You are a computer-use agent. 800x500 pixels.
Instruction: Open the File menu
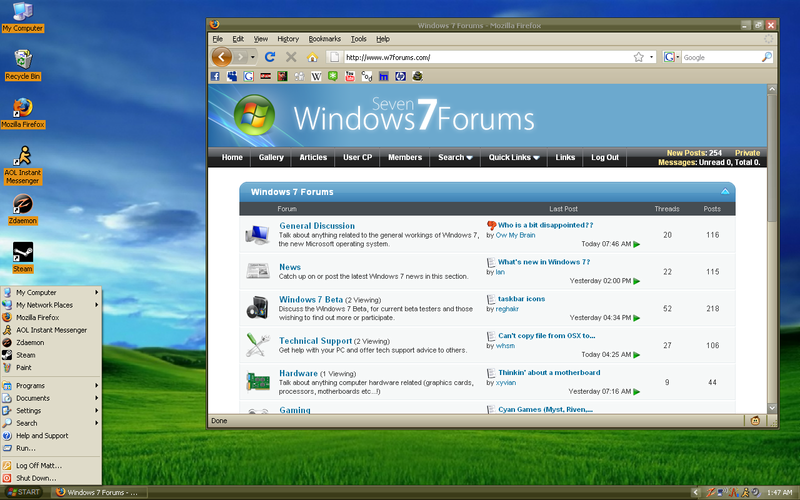218,39
